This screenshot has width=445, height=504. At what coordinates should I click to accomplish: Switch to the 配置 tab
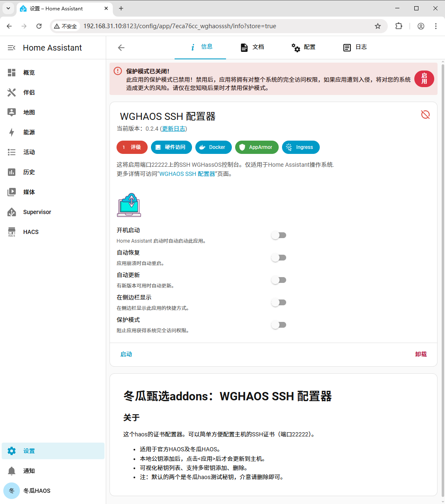point(303,47)
